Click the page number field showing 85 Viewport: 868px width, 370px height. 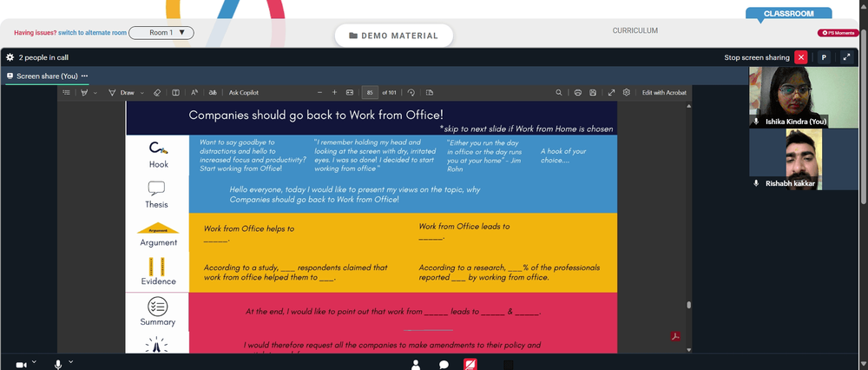(x=370, y=92)
